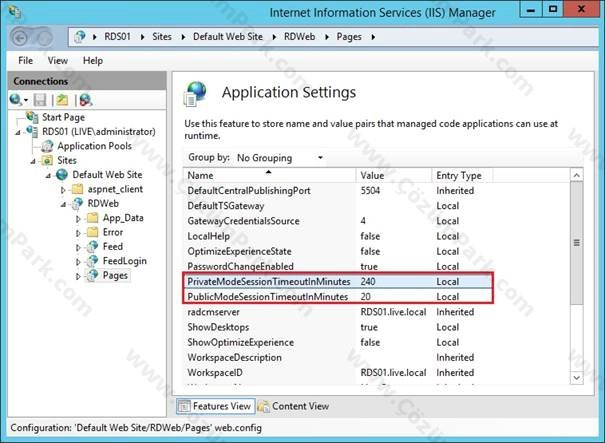Open the Help menu
Screen dimensions: 605x443
[93, 61]
